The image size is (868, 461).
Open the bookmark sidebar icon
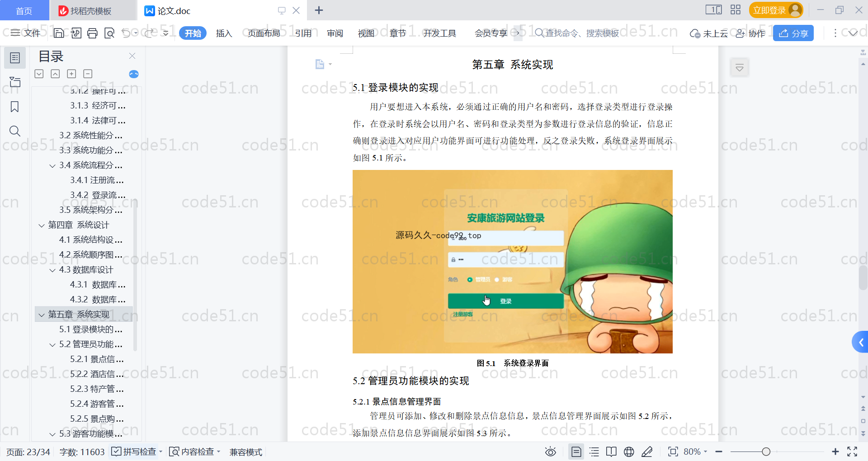[x=15, y=107]
